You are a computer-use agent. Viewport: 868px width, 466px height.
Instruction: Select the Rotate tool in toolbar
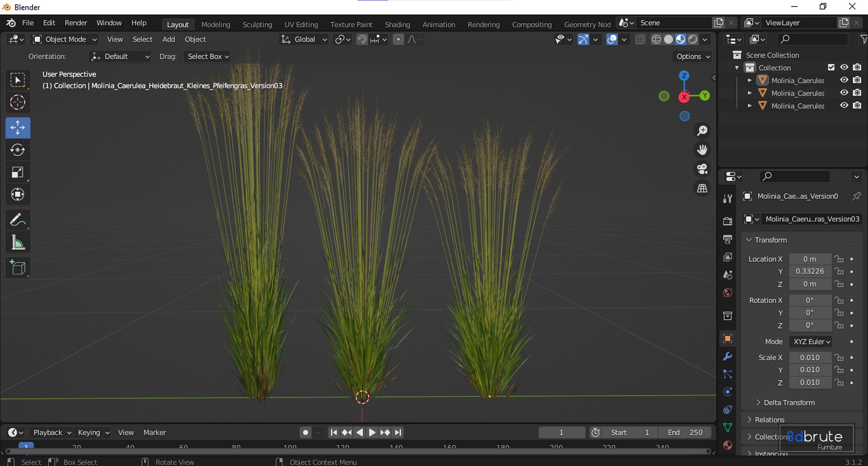pos(17,150)
